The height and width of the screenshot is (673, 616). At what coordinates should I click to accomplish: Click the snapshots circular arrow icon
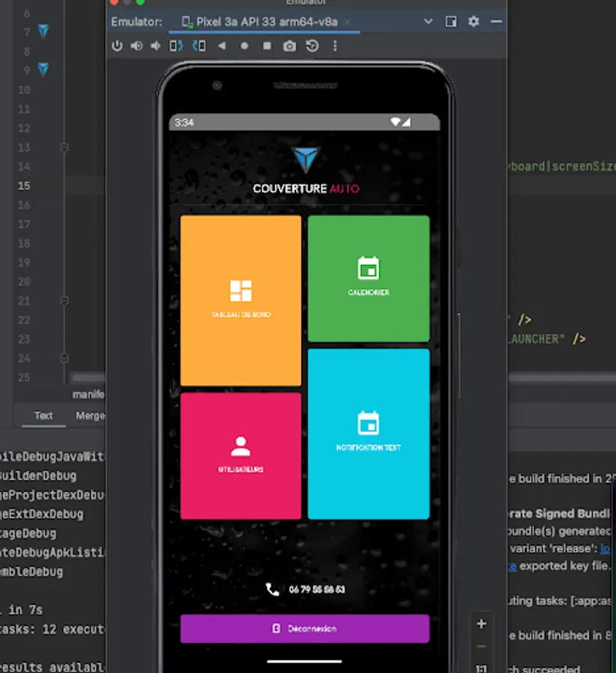click(x=313, y=46)
